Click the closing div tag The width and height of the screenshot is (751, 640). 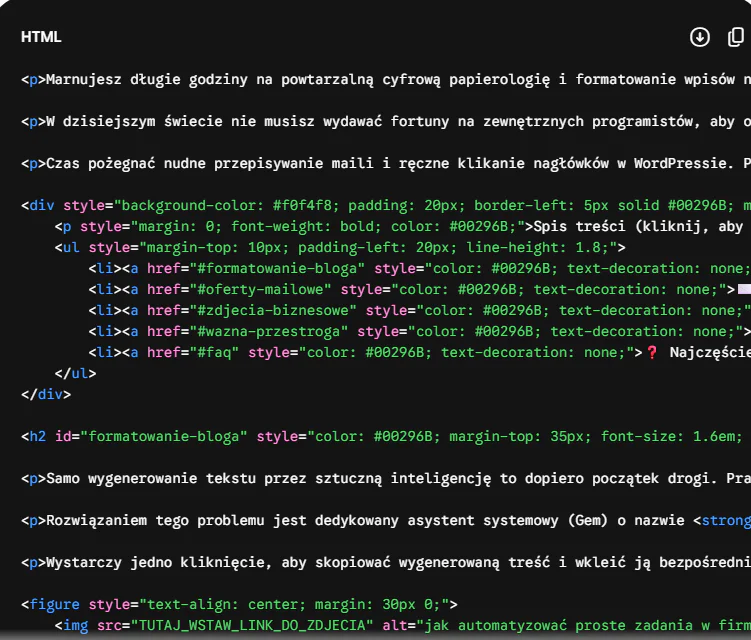point(46,394)
